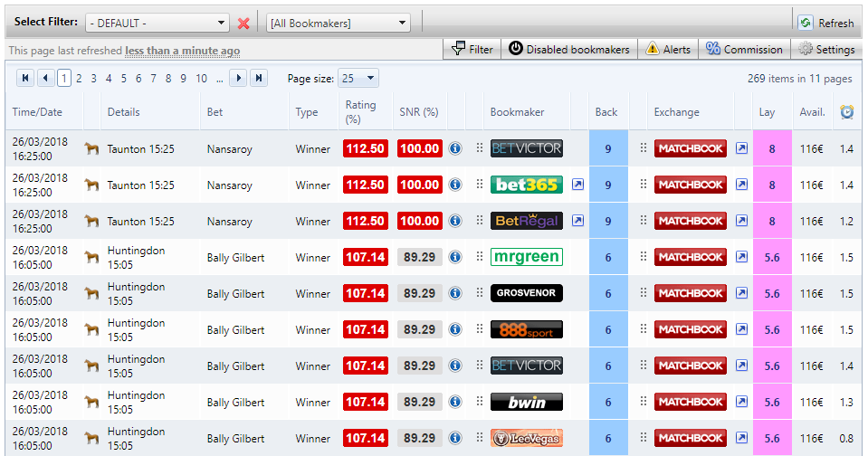The height and width of the screenshot is (456, 868).
Task: Click lay odds 8 in BetRegal row
Action: click(x=772, y=222)
